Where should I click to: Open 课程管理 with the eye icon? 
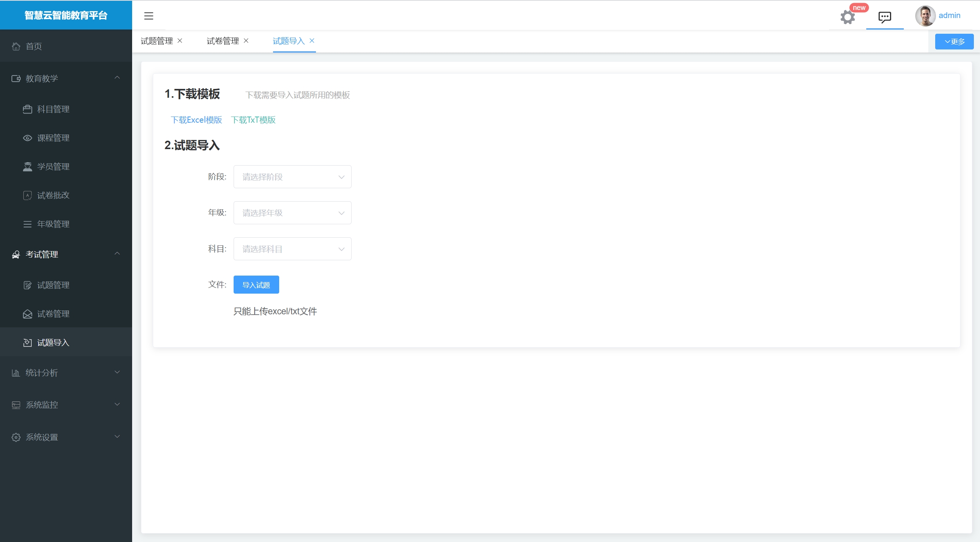pos(53,138)
